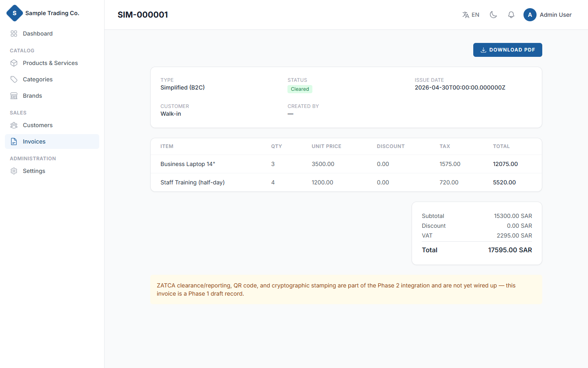Select the Staff Training (half-day) item row
The width and height of the screenshot is (588, 368).
[346, 182]
